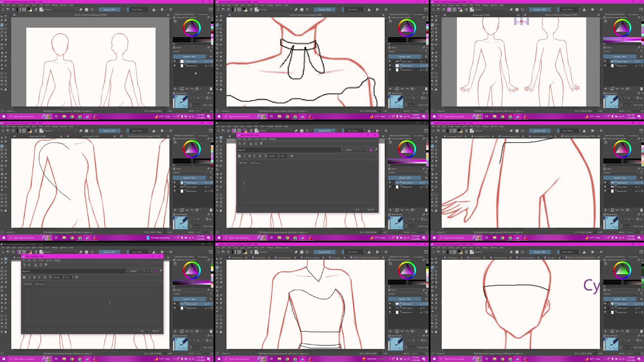Viewport: 644px width, 362px height.
Task: Switch to Tool Options tab, 11:46 PM window
Action: (x=418, y=14)
